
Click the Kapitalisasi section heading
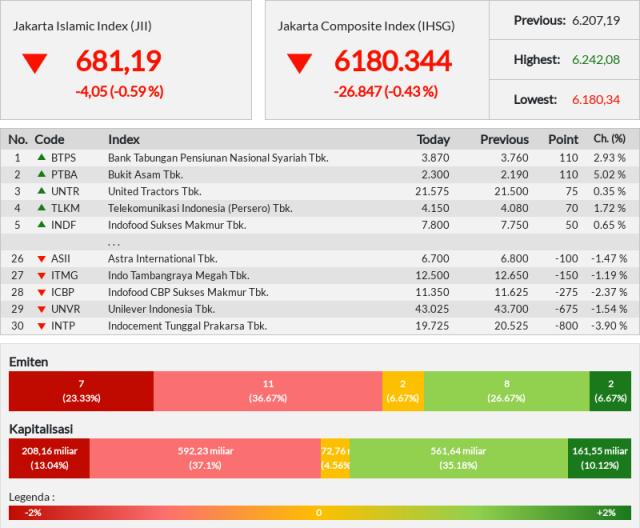(41, 429)
